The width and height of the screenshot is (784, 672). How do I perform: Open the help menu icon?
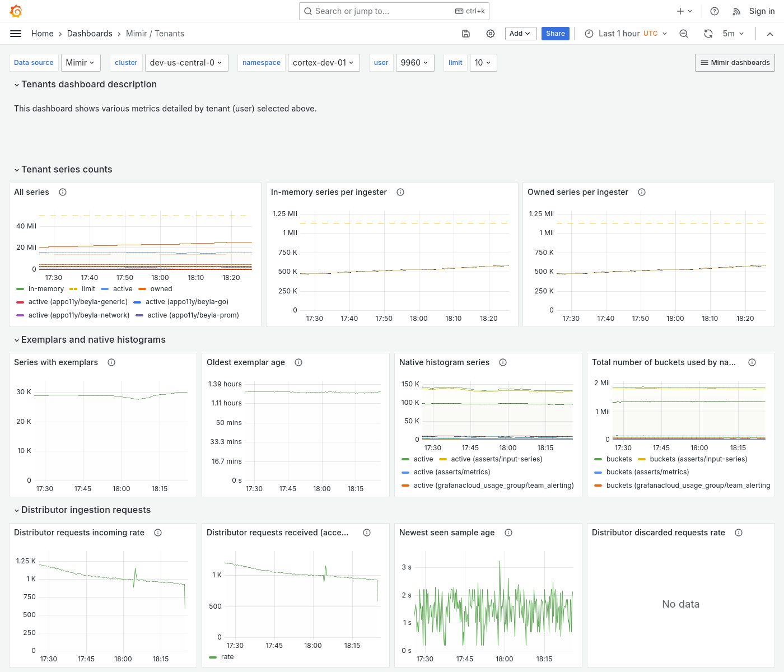click(714, 11)
